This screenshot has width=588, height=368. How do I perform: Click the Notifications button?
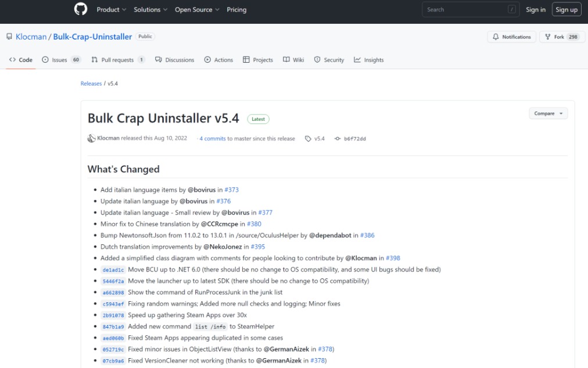click(x=512, y=37)
